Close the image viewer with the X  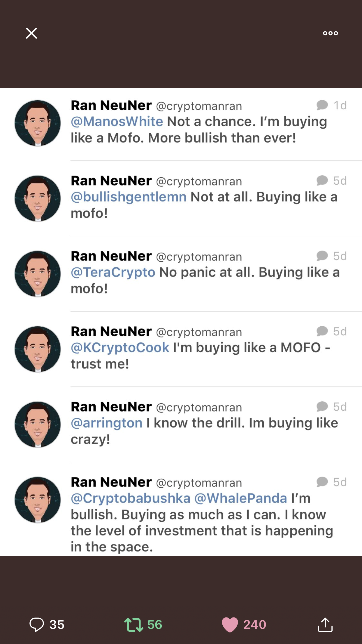pos(31,33)
